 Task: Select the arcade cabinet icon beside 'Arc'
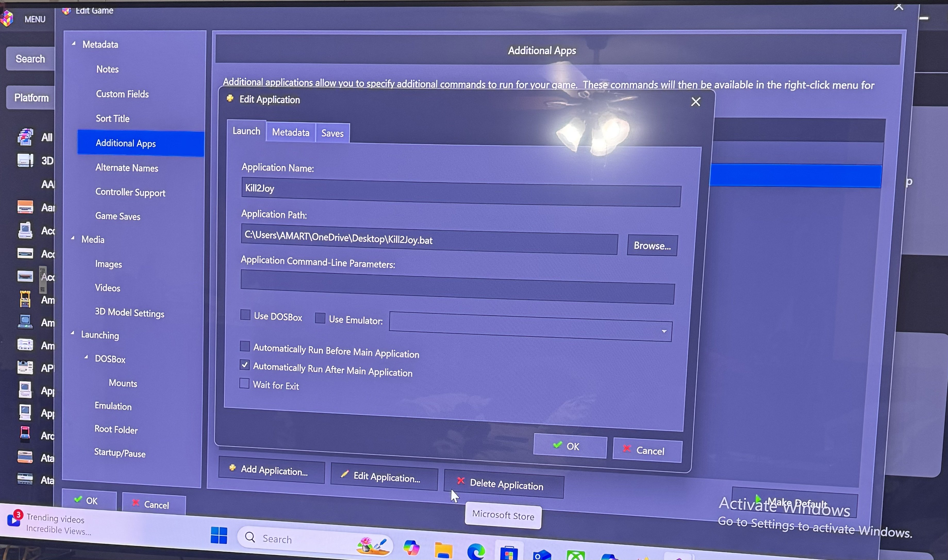click(25, 434)
